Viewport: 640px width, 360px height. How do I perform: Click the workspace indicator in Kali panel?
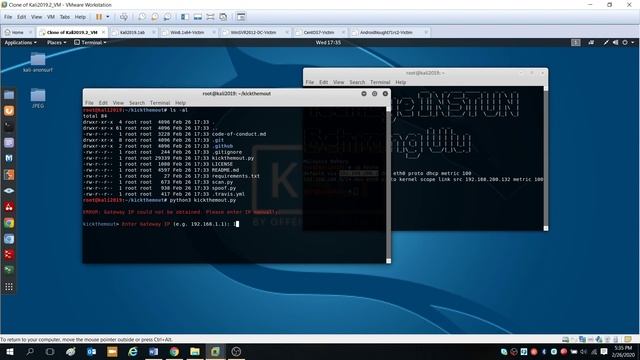click(576, 42)
